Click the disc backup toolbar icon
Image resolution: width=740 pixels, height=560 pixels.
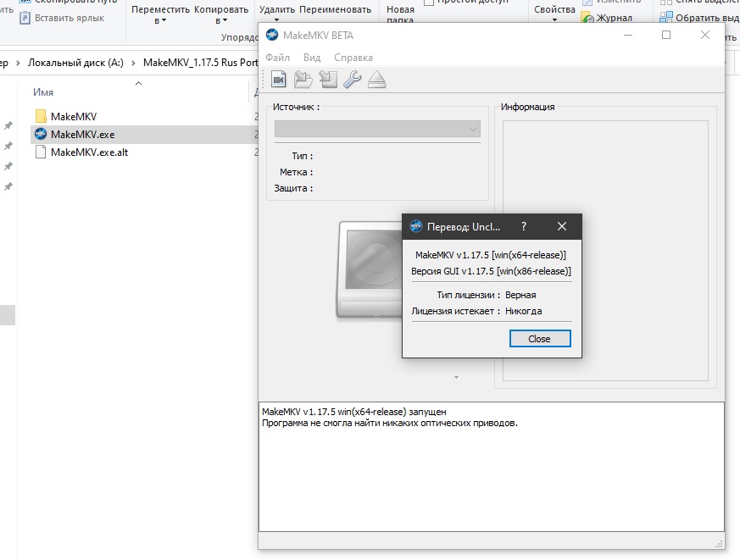(326, 79)
